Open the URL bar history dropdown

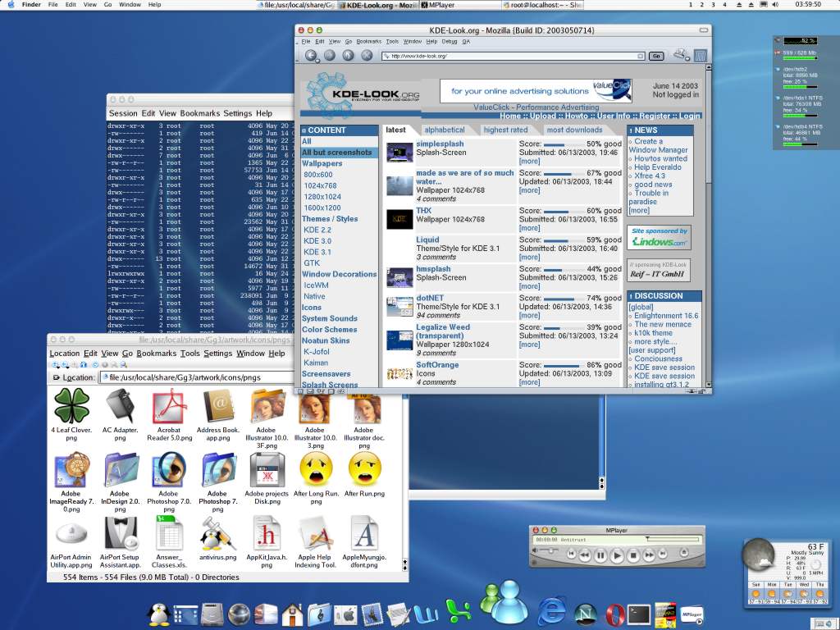click(x=640, y=56)
